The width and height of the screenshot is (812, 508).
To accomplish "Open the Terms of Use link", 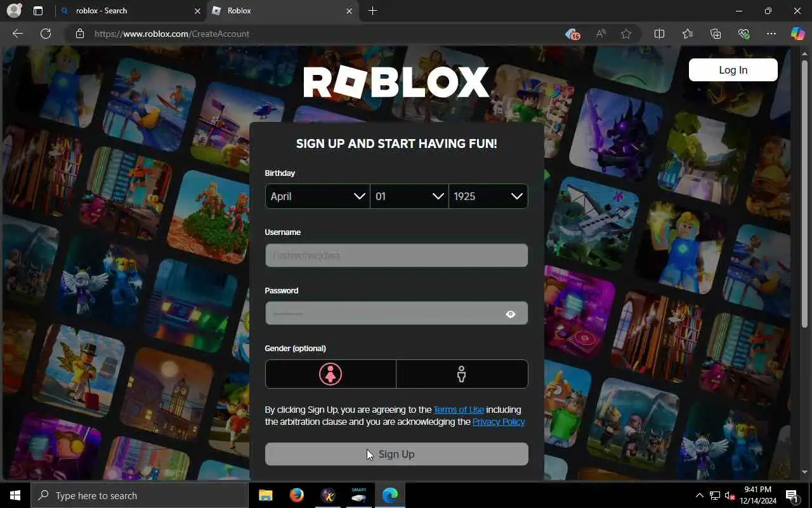I will tap(459, 410).
